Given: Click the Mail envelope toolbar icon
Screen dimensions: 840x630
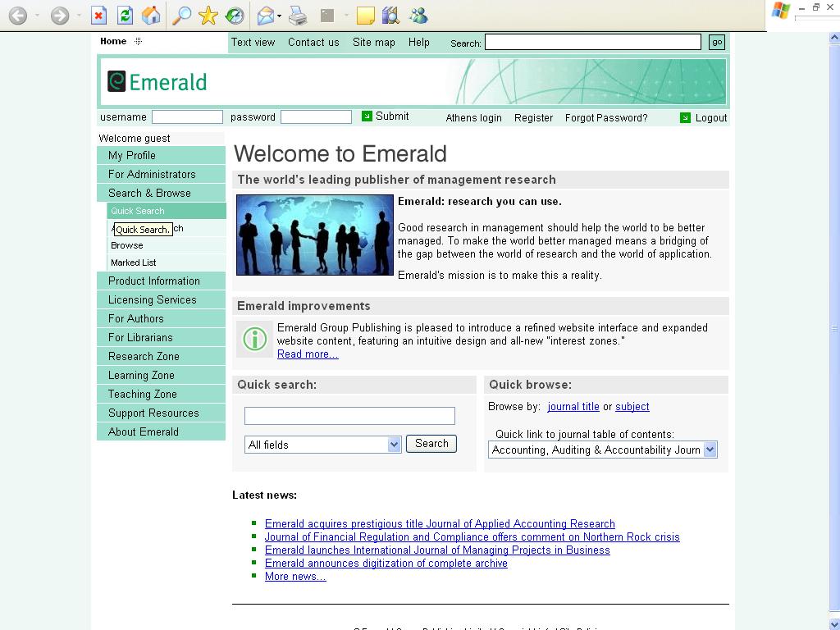Looking at the screenshot, I should pos(266,16).
